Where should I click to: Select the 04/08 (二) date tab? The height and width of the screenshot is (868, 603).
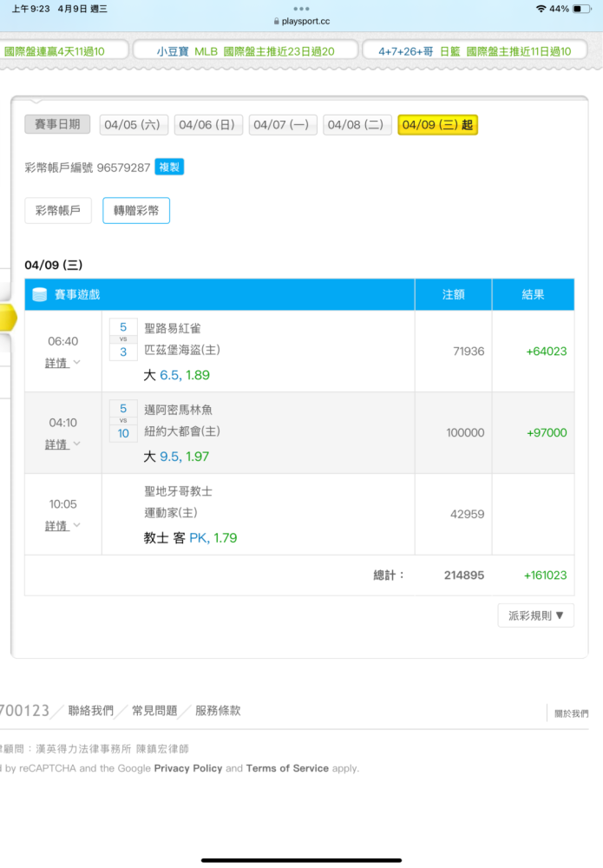[x=357, y=125]
